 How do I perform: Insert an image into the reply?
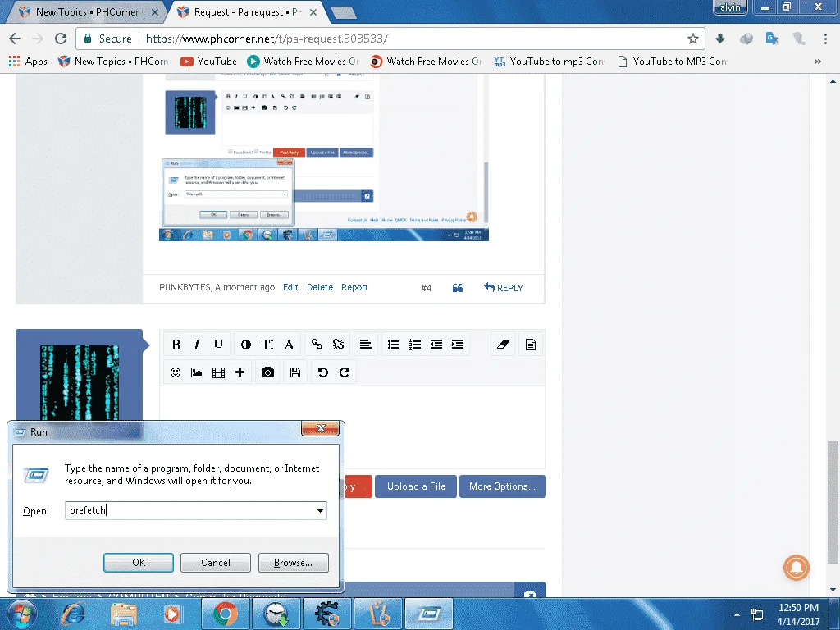coord(197,372)
